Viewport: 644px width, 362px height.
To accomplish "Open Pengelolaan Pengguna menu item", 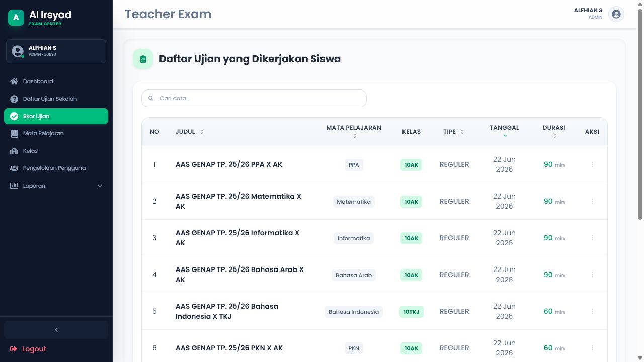I will coord(56,168).
